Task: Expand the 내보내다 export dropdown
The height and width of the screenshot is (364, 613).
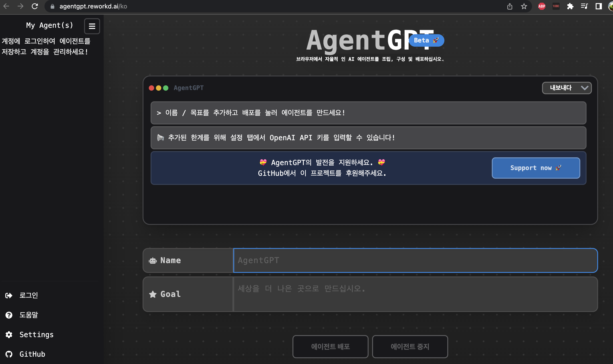Action: pyautogui.click(x=567, y=88)
